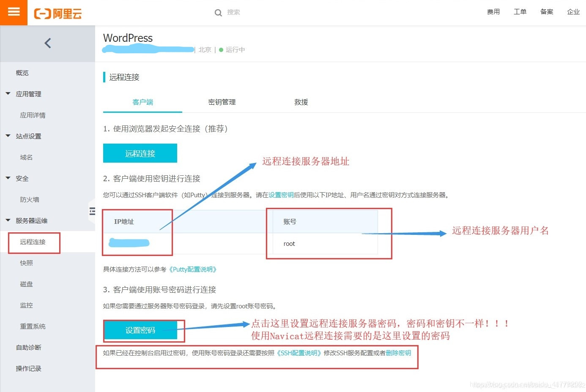Viewport: 586px width, 392px height.
Task: Collapse the 安全 section
Action: 8,178
